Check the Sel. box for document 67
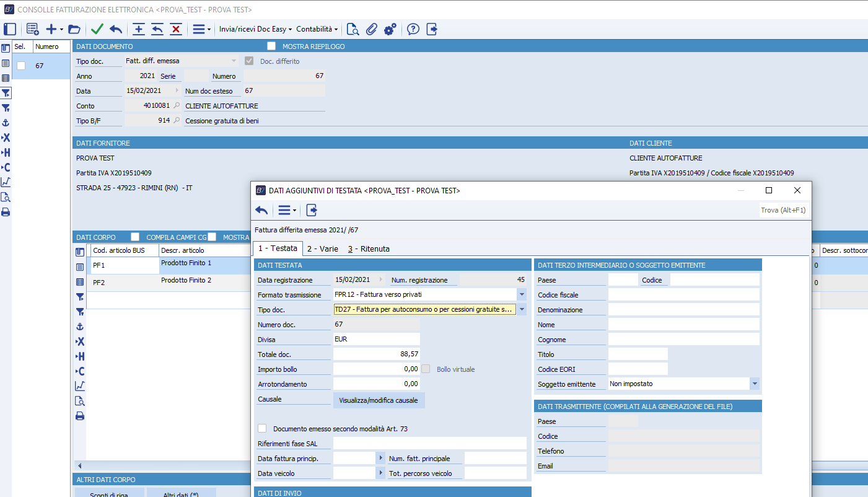The width and height of the screenshot is (868, 497). 21,66
